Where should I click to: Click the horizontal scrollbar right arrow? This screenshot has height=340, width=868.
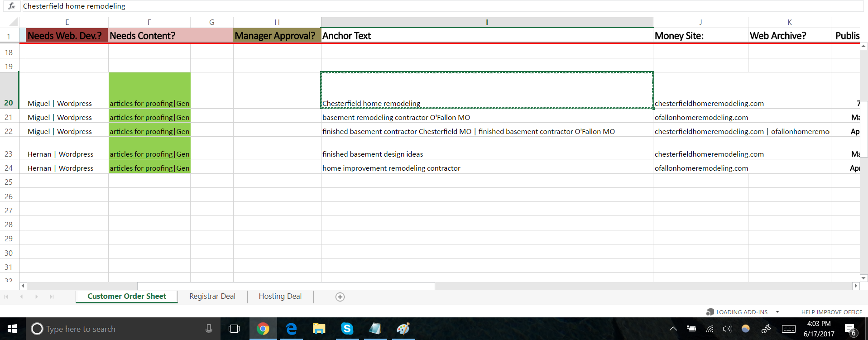tap(855, 286)
